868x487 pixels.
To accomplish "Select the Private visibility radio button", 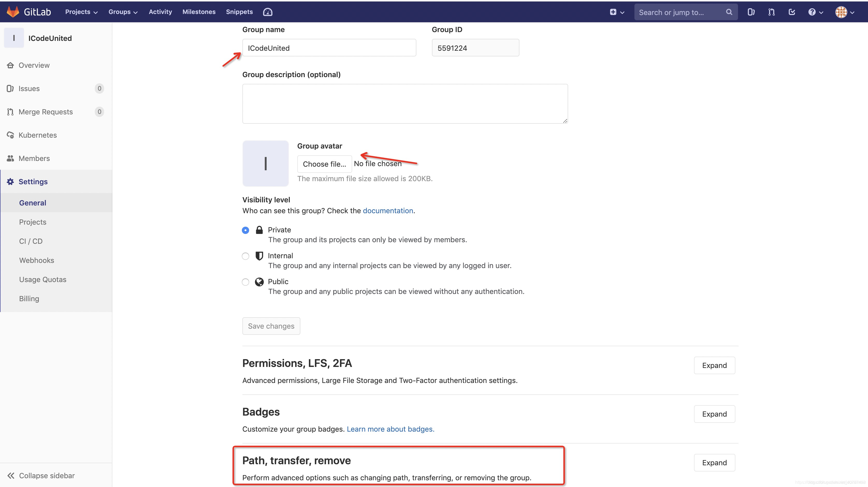I will point(245,230).
